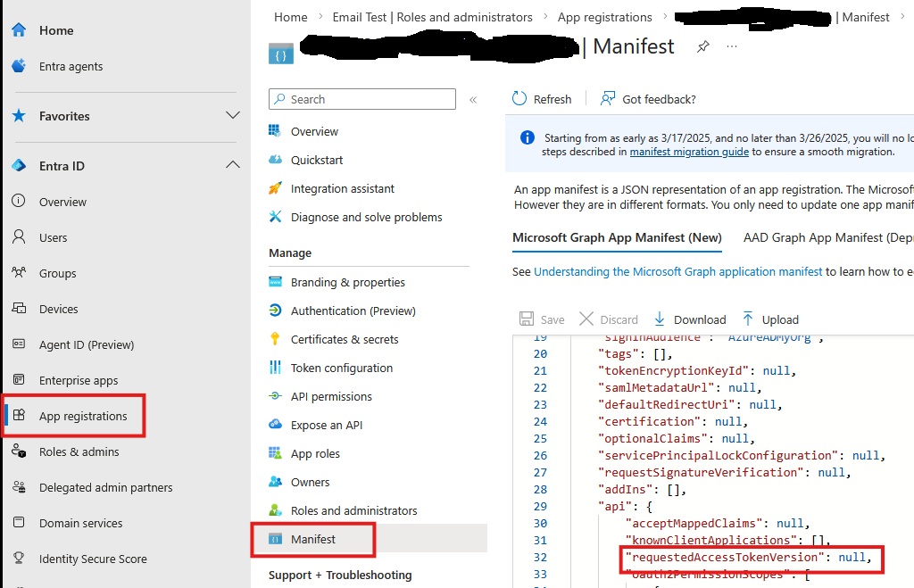Select Microsoft Graph App Manifest tab
Viewport: 914px width, 588px height.
point(617,237)
